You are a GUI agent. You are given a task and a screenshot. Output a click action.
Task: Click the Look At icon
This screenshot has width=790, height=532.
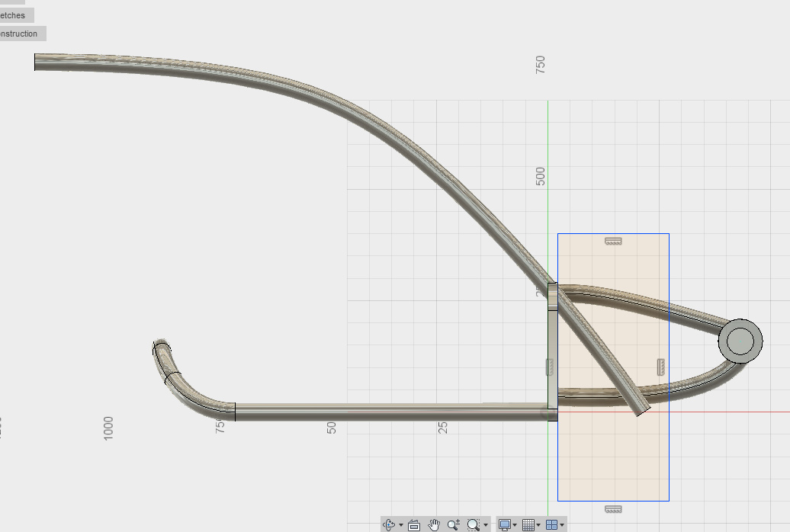point(414,524)
